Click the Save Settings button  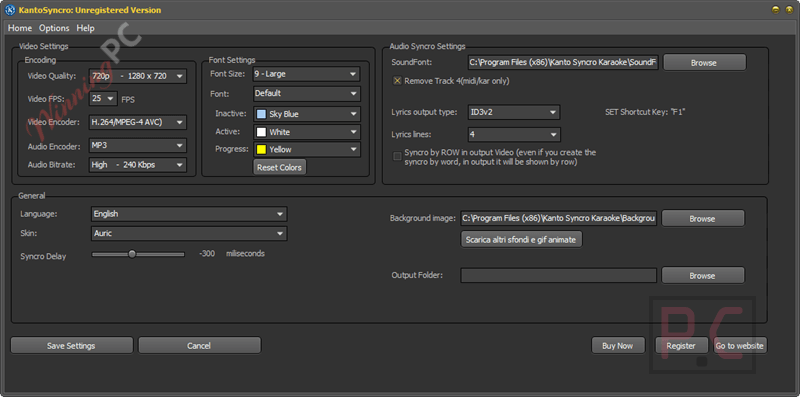71,345
